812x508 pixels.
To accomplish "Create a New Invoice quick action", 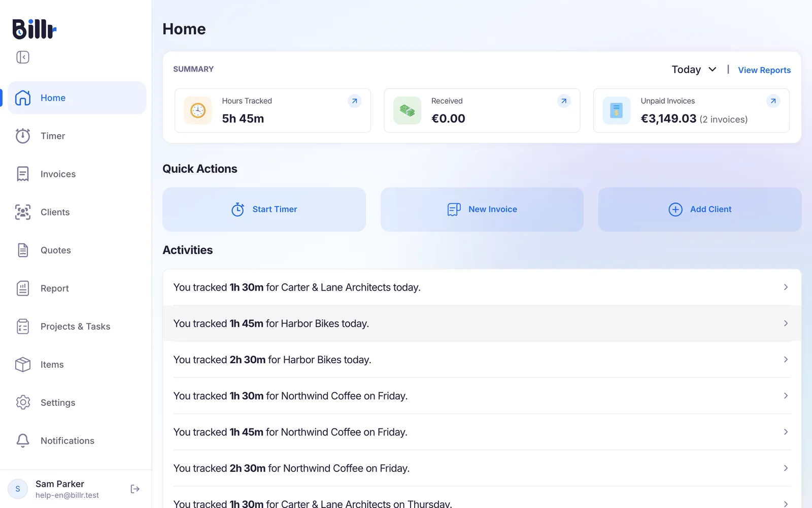I will click(x=482, y=209).
